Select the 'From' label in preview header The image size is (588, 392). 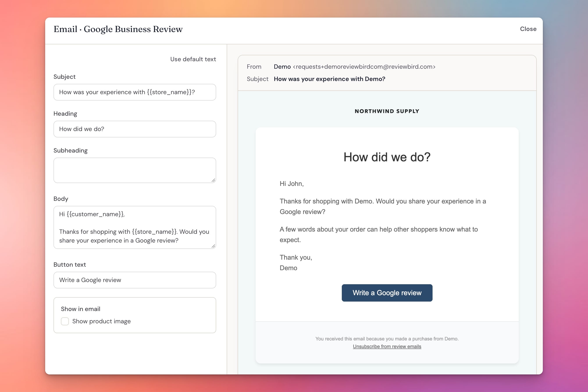(x=254, y=67)
